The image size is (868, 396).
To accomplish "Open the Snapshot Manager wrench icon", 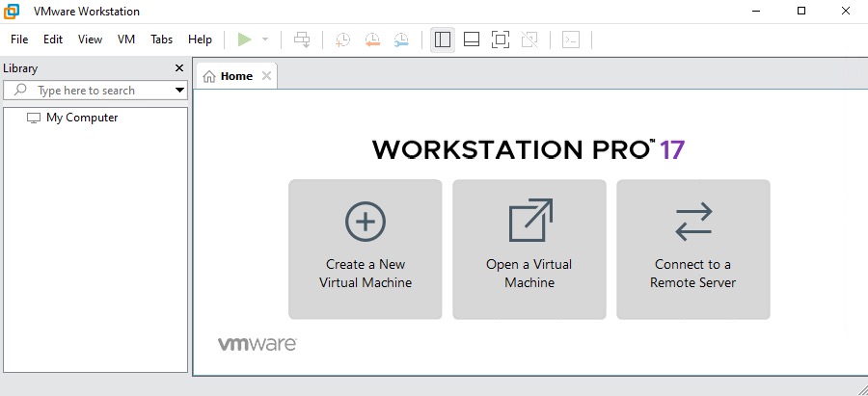I will tap(401, 40).
